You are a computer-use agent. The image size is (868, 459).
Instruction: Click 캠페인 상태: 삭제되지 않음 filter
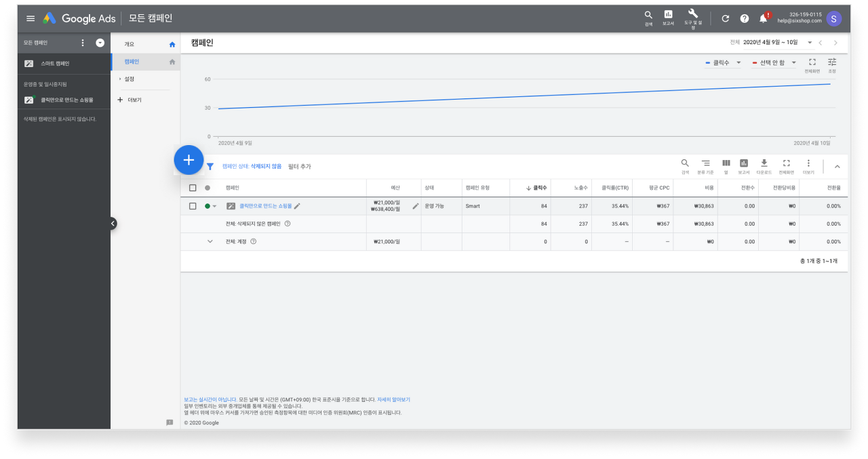[x=252, y=166]
